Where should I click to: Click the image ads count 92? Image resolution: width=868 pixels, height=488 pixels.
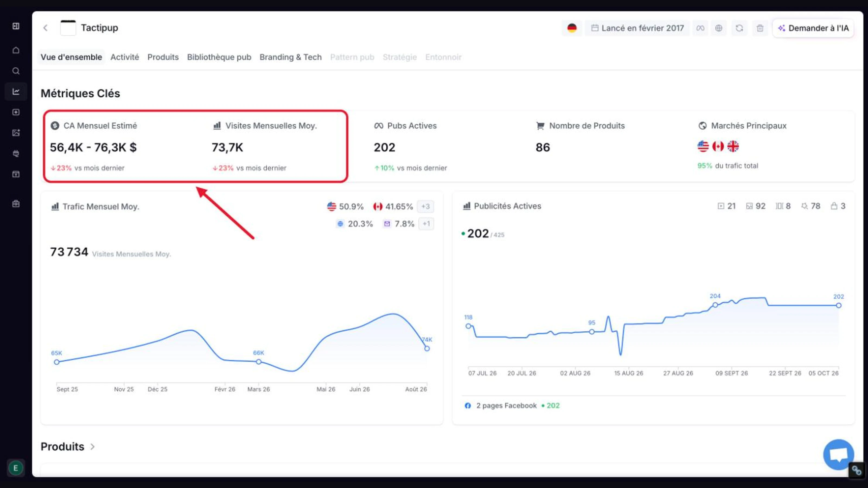[x=756, y=206]
